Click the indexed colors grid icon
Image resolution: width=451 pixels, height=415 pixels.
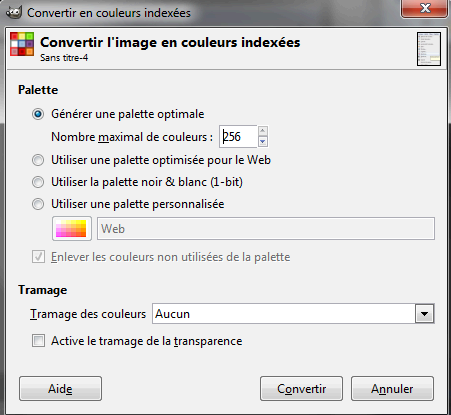(22, 44)
